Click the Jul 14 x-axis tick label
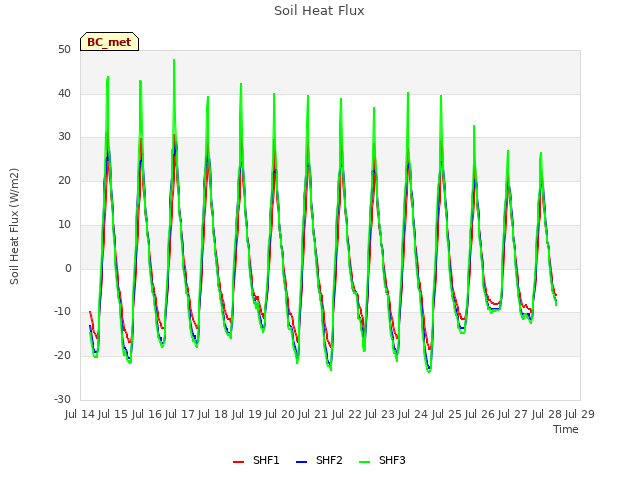 pos(80,414)
